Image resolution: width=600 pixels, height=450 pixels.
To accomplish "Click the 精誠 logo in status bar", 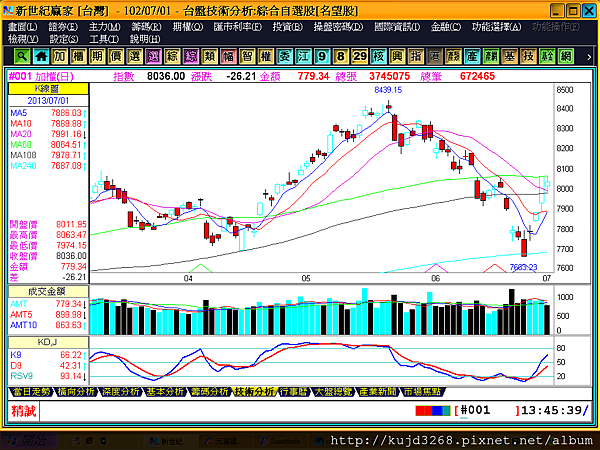I will click(23, 411).
